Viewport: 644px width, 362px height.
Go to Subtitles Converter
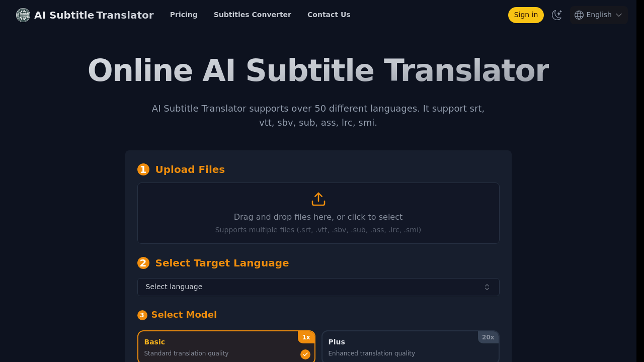point(253,15)
